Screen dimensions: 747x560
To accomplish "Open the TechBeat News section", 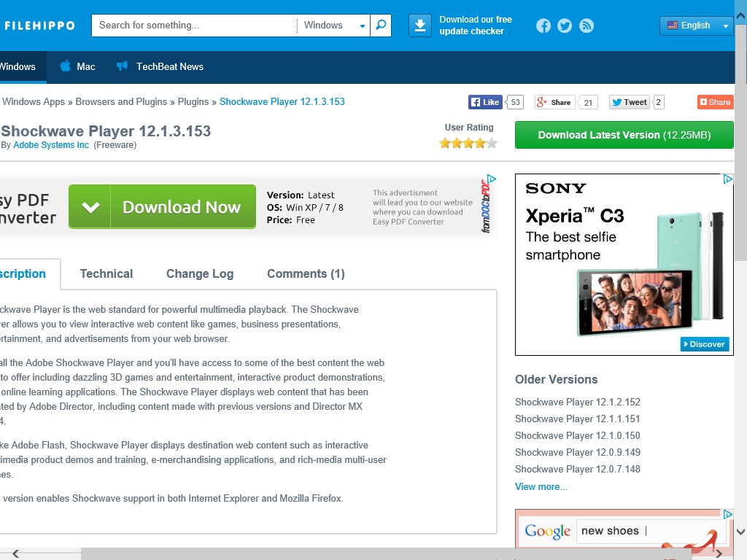I will coord(160,66).
